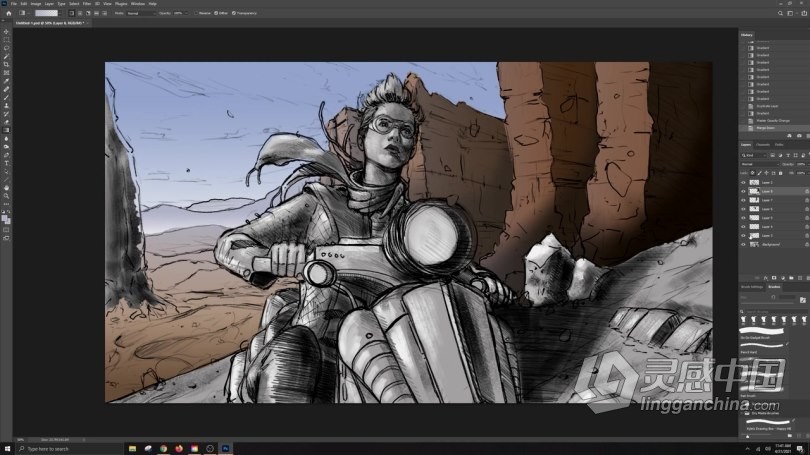The image size is (810, 455).
Task: Select the Pencil Hard brush
Action: coord(764,348)
